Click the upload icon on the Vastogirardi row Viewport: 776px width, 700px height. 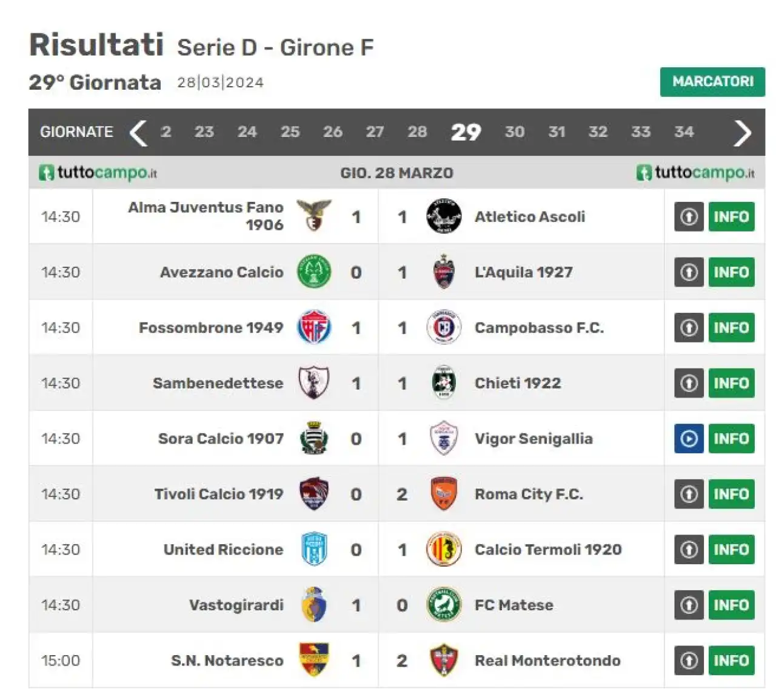pyautogui.click(x=689, y=605)
